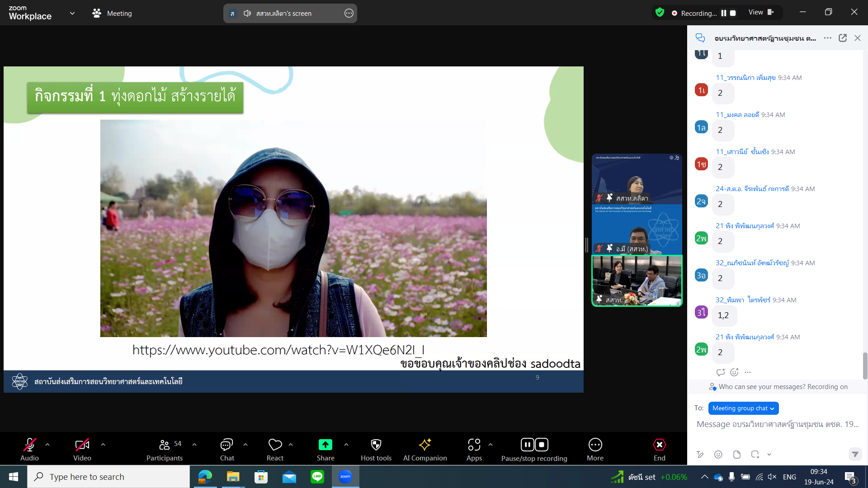Select สสวท.ลลิดา video thumbnail
Screen dimensions: 868x488
click(637, 179)
